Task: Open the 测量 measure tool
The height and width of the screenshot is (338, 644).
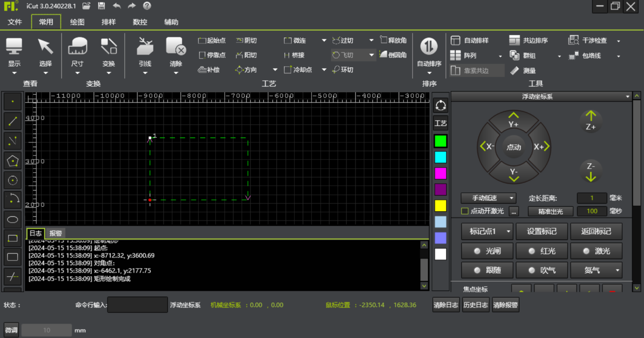Action: [x=523, y=71]
